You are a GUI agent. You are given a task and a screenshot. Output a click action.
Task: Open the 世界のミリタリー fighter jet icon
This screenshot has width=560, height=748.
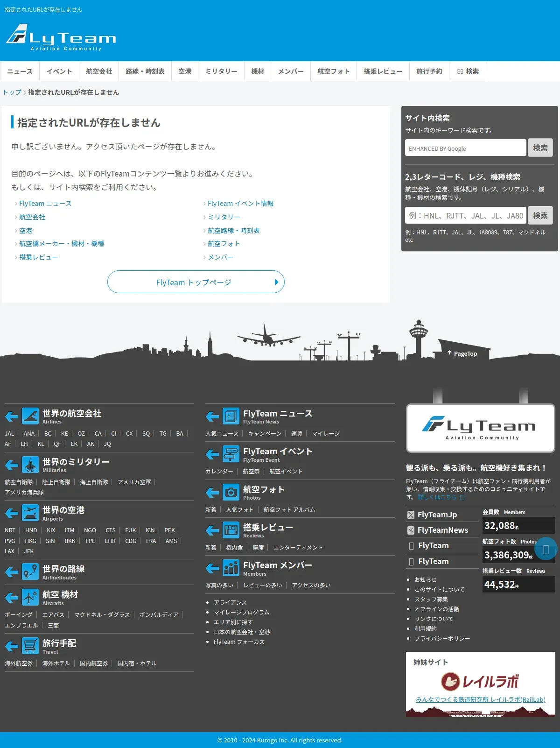(30, 465)
